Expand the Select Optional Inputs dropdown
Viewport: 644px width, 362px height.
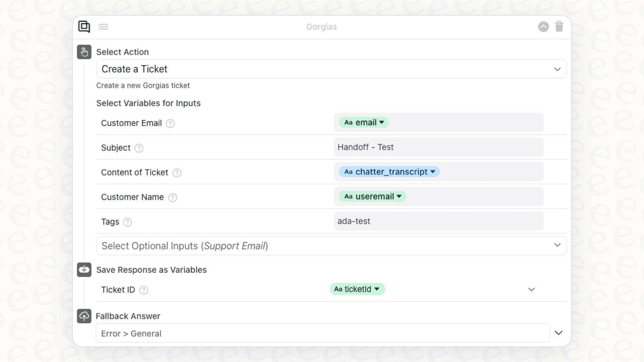click(x=331, y=246)
